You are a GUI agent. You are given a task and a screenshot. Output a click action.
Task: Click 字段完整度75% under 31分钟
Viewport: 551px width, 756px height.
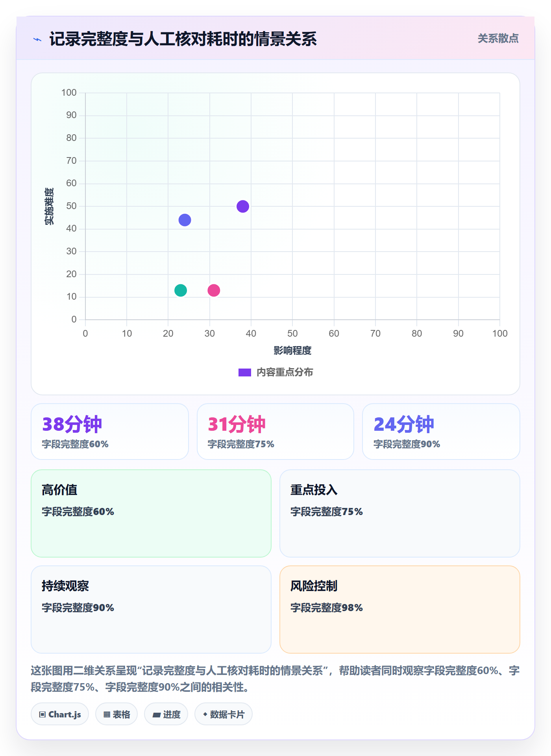tap(241, 444)
